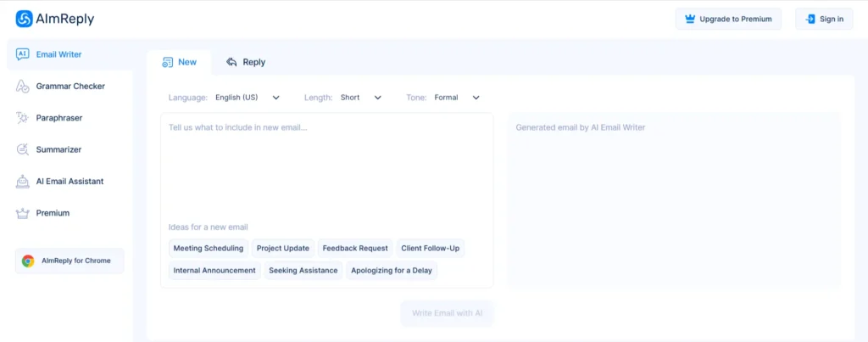Image resolution: width=868 pixels, height=342 pixels.
Task: Click the Paraphraser wand icon
Action: click(x=23, y=117)
